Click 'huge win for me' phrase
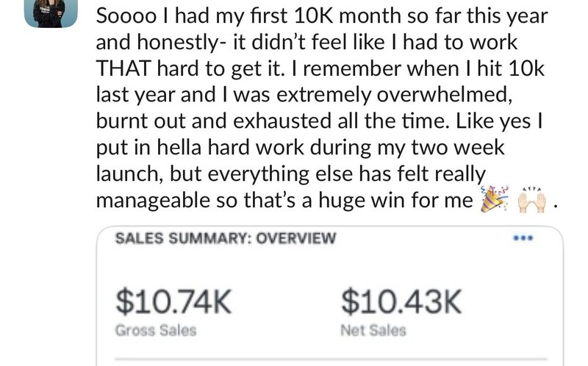The height and width of the screenshot is (366, 588). 395,200
